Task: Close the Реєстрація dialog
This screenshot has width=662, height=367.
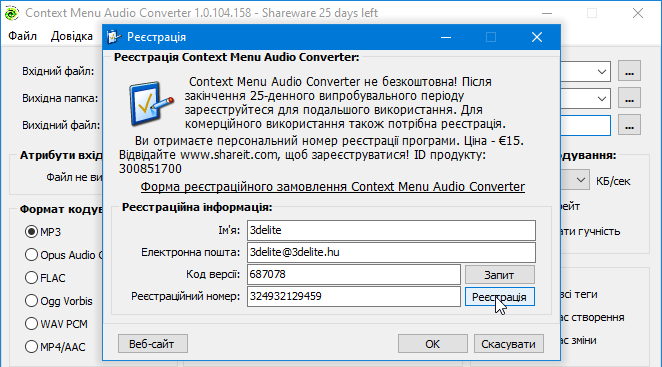Action: pyautogui.click(x=537, y=37)
